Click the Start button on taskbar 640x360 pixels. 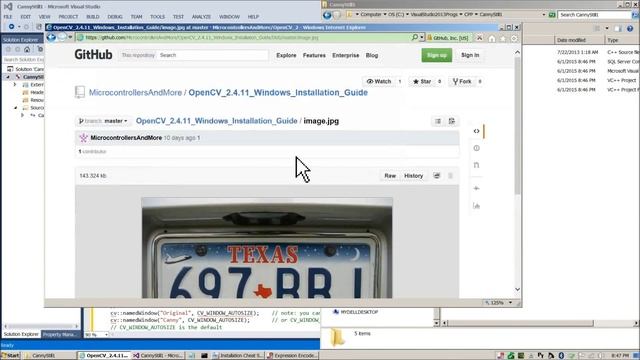tap(10, 356)
